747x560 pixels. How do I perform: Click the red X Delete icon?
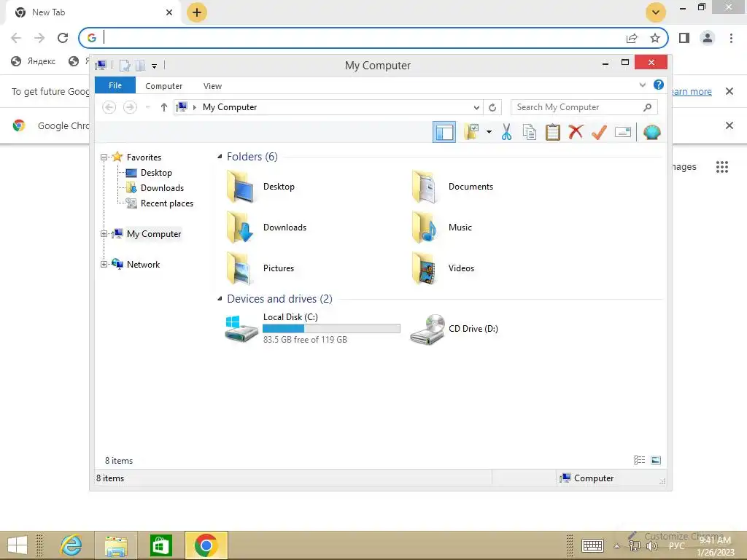[576, 131]
